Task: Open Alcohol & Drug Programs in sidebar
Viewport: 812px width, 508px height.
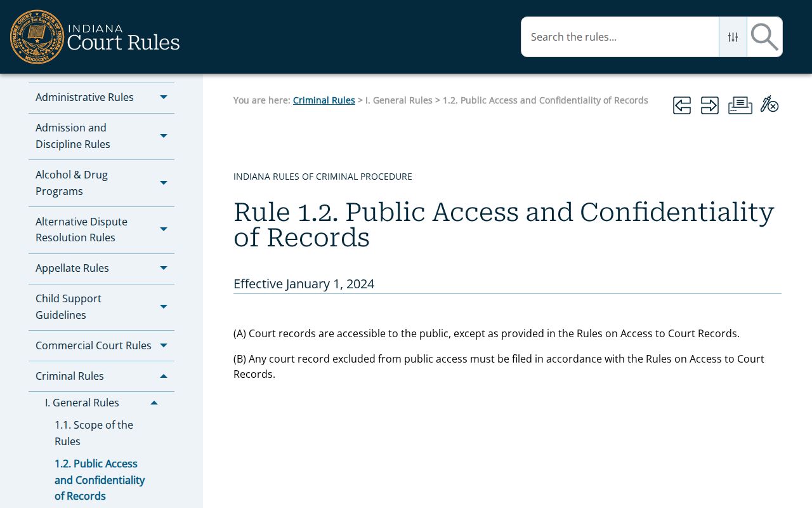Action: coord(72,183)
